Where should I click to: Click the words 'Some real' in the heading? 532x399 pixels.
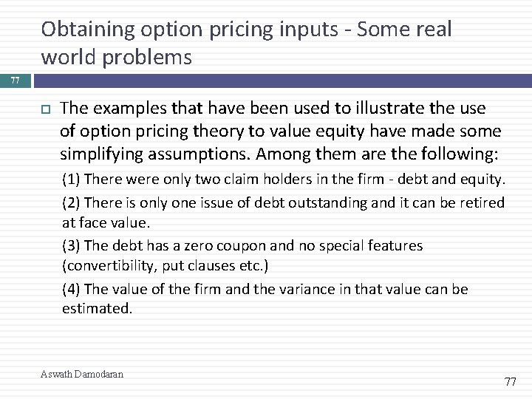[404, 29]
